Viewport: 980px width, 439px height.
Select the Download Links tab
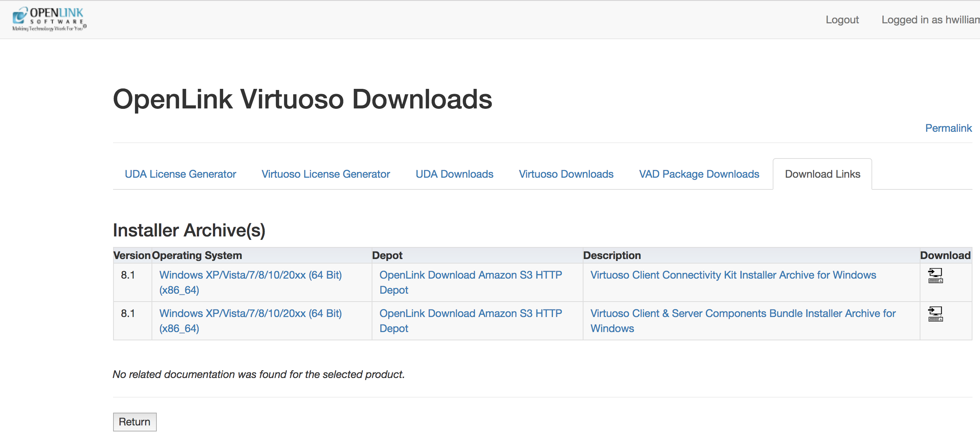[x=822, y=174]
